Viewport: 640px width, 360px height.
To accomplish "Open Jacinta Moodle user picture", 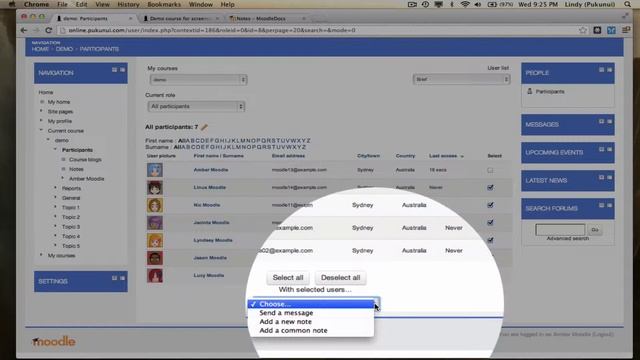I will [x=155, y=222].
